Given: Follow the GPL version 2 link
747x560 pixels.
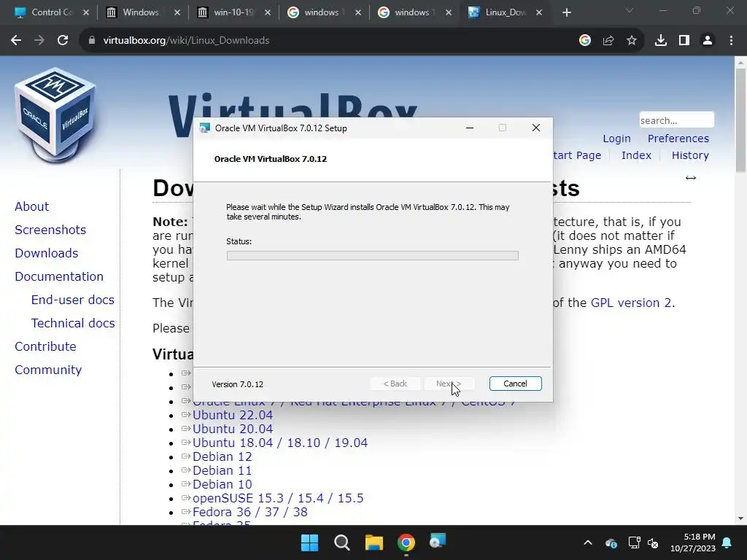Looking at the screenshot, I should 632,303.
